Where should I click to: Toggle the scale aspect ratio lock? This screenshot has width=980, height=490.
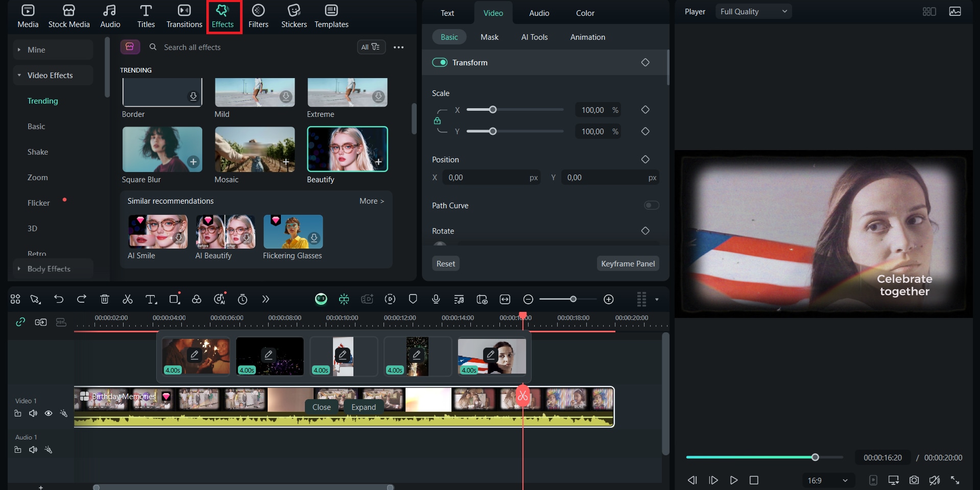[437, 121]
